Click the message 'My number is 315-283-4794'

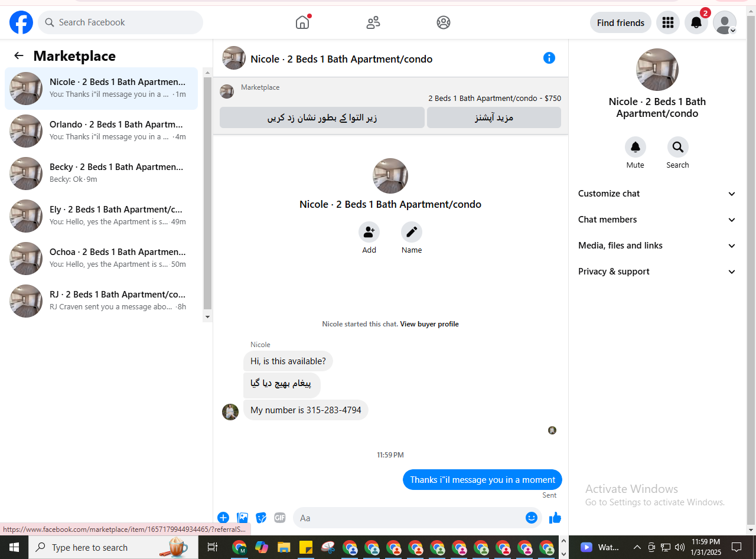point(306,410)
